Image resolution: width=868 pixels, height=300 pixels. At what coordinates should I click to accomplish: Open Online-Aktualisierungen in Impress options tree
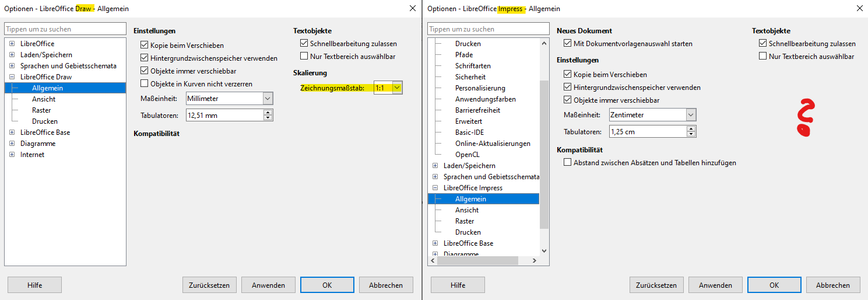tap(493, 144)
